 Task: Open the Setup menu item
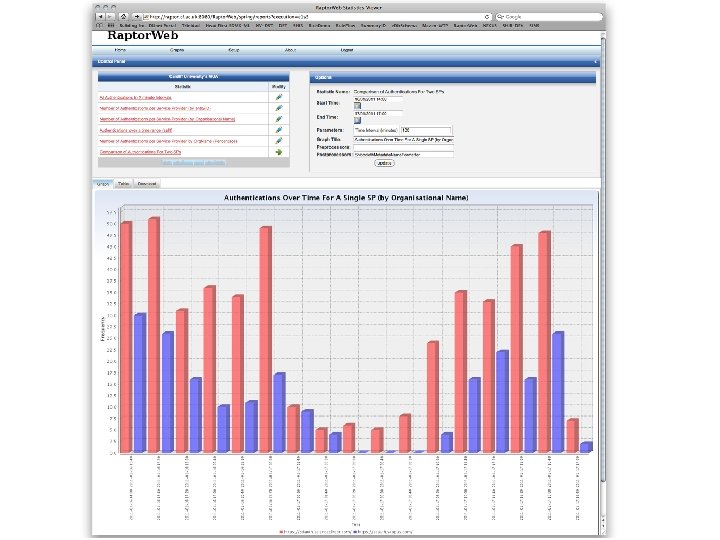[234, 50]
